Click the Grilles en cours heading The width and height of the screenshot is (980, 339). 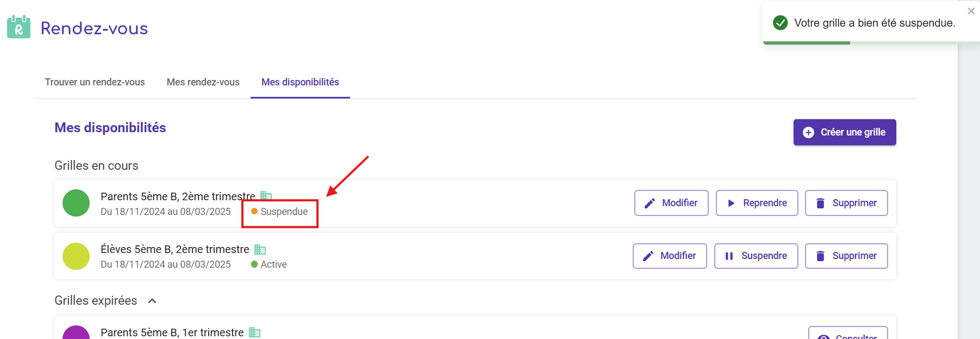[x=96, y=165]
